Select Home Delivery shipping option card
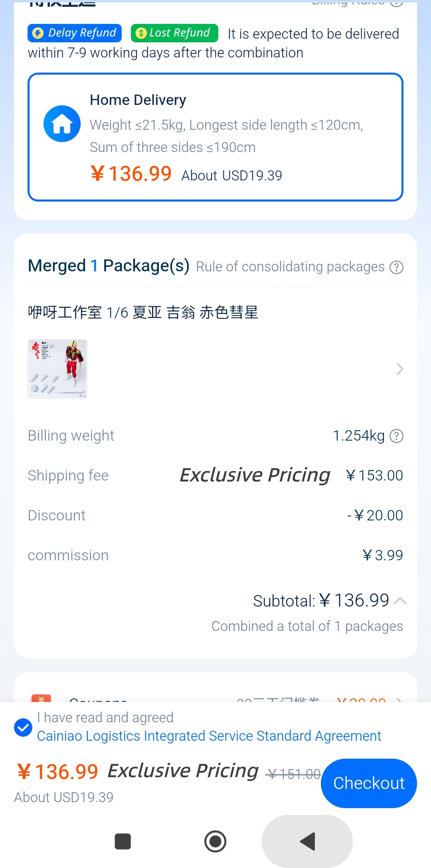 pos(215,137)
